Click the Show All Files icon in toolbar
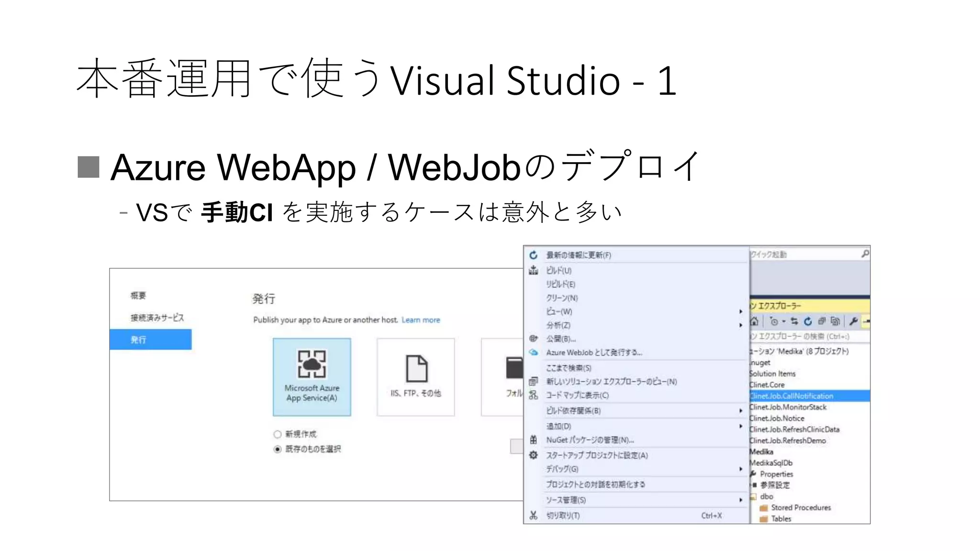Screen dimensions: 980x551 [x=835, y=321]
